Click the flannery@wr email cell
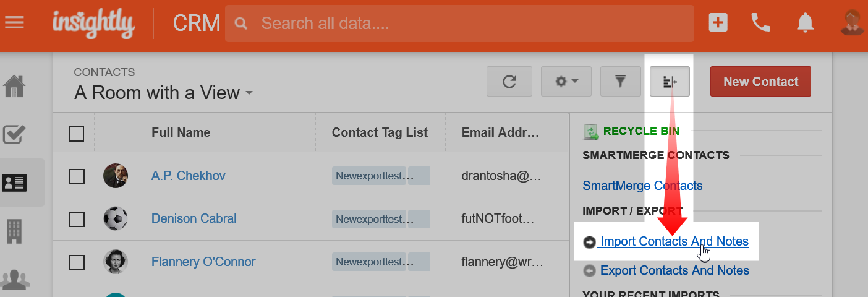Viewport: 868px width, 297px height. coord(501,262)
